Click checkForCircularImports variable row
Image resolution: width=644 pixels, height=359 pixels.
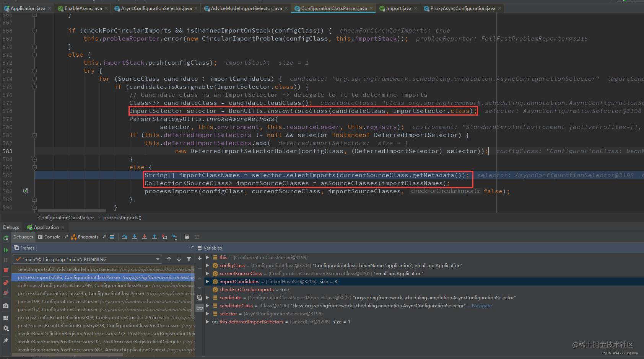pyautogui.click(x=424, y=290)
